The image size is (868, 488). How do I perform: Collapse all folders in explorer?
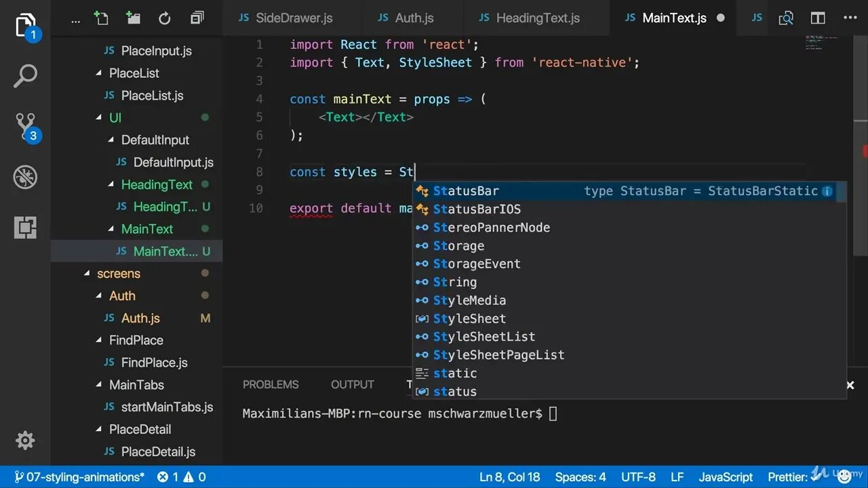point(197,18)
